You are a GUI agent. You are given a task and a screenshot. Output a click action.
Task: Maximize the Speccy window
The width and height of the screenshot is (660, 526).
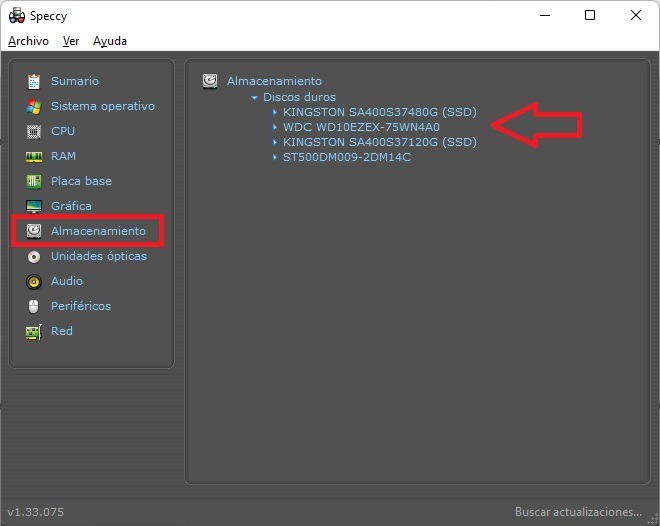(590, 16)
